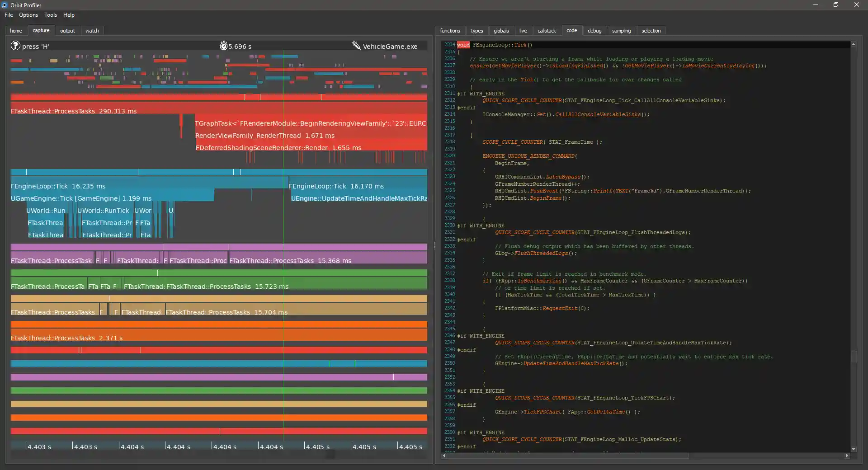Switch to the selection tab
Viewport: 868px width, 470px height.
651,30
